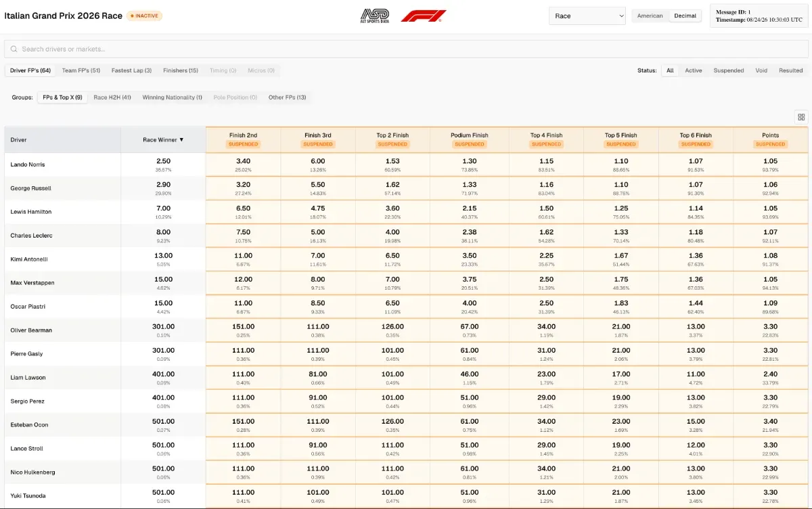Focus the Search drivers or markets field
Image resolution: width=812 pixels, height=509 pixels.
click(x=406, y=49)
